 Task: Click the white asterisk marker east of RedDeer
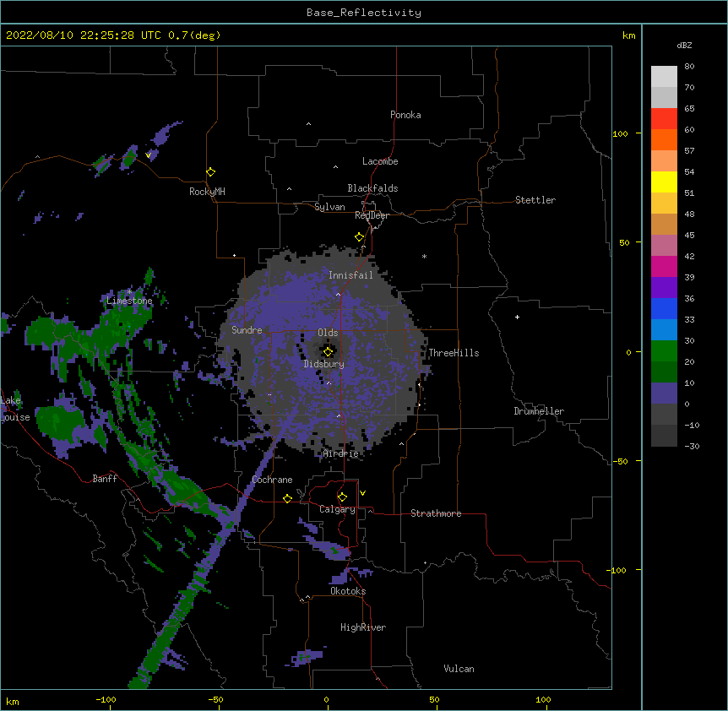click(x=424, y=256)
